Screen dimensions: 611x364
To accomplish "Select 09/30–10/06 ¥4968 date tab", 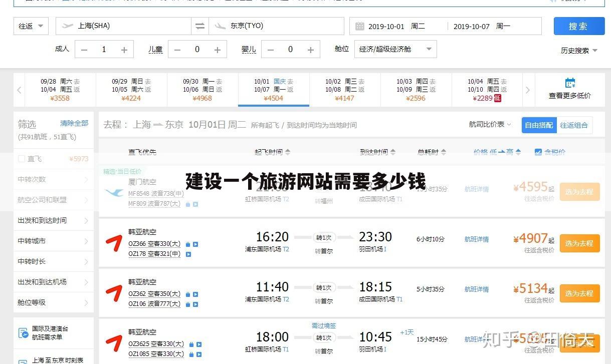I will [x=202, y=90].
